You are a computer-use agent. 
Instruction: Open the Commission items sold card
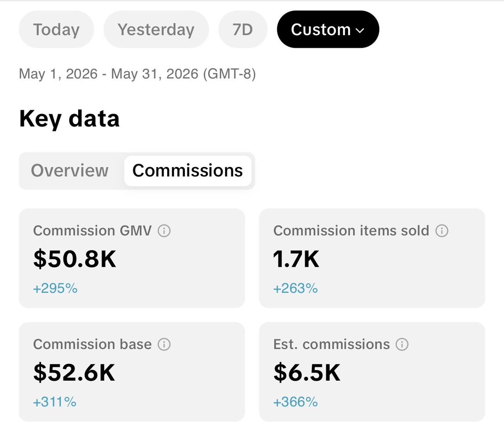372,258
